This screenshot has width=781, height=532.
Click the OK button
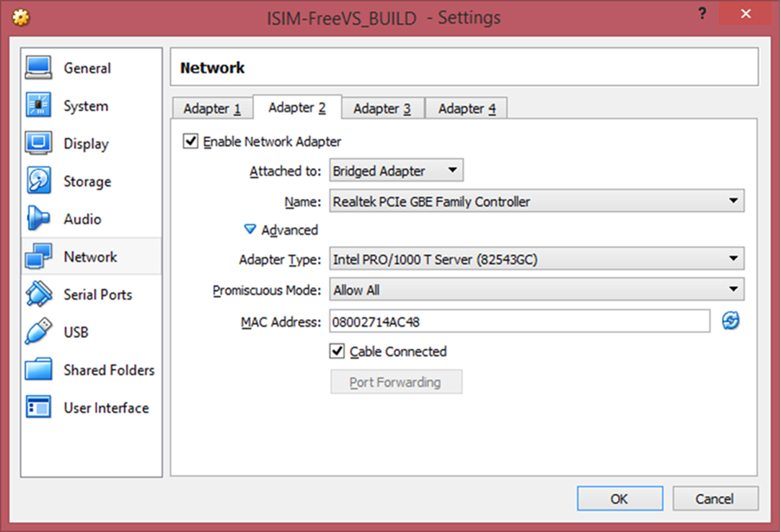[x=619, y=498]
